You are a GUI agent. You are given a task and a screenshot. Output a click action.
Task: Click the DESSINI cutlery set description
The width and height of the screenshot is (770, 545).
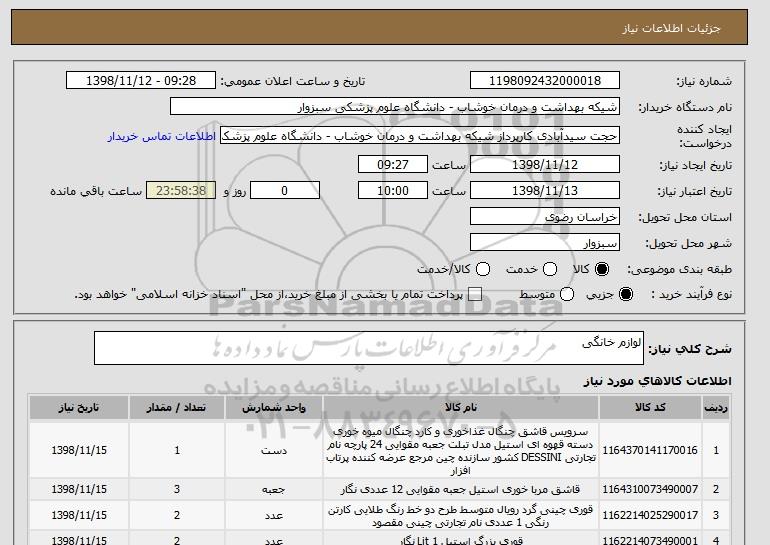[x=461, y=451]
